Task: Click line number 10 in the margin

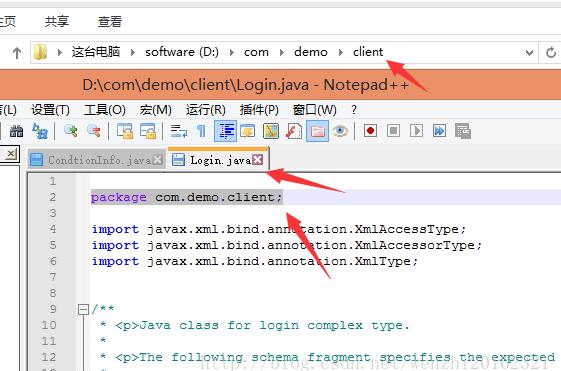Action: 49,325
